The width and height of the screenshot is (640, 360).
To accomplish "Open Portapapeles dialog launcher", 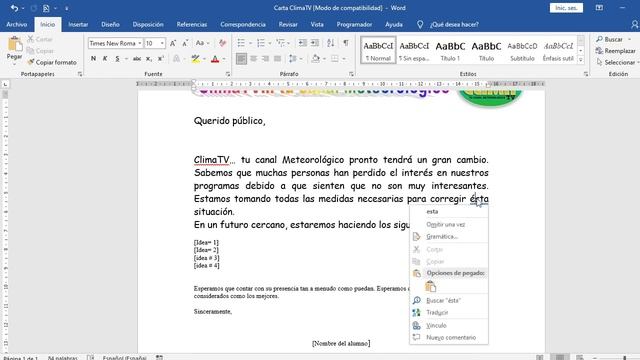I will 80,74.
